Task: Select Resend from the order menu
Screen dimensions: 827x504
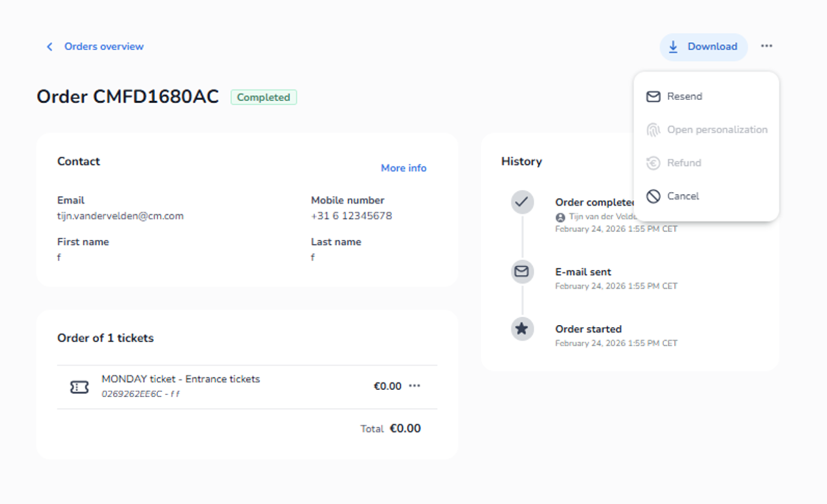Action: 684,97
